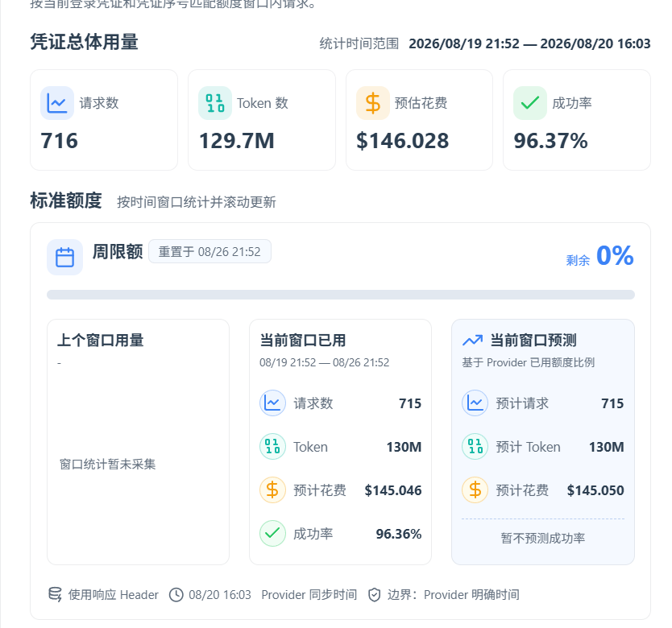Click the trend arrow icon beside 当前窗口预测
The height and width of the screenshot is (628, 672).
[473, 341]
